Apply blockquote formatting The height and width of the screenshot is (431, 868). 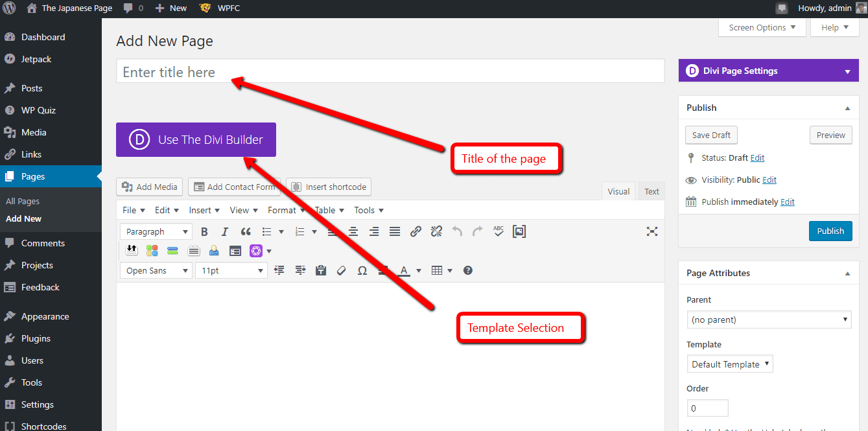(x=246, y=231)
